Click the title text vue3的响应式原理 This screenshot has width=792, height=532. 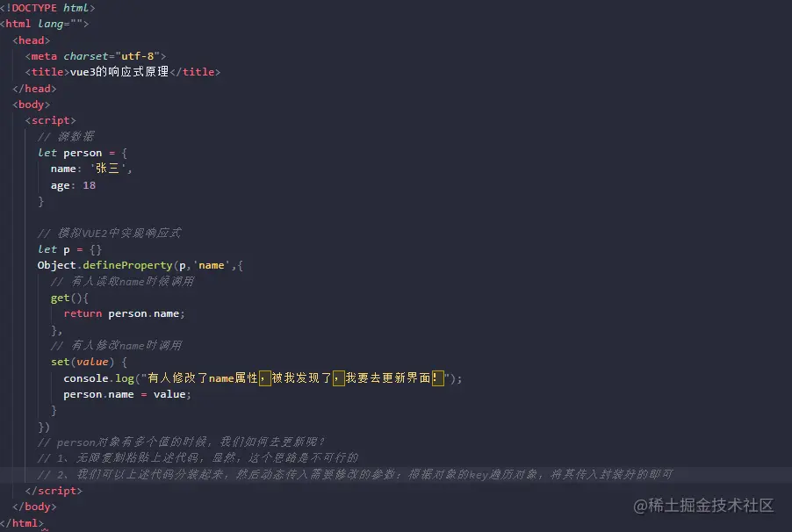click(119, 72)
